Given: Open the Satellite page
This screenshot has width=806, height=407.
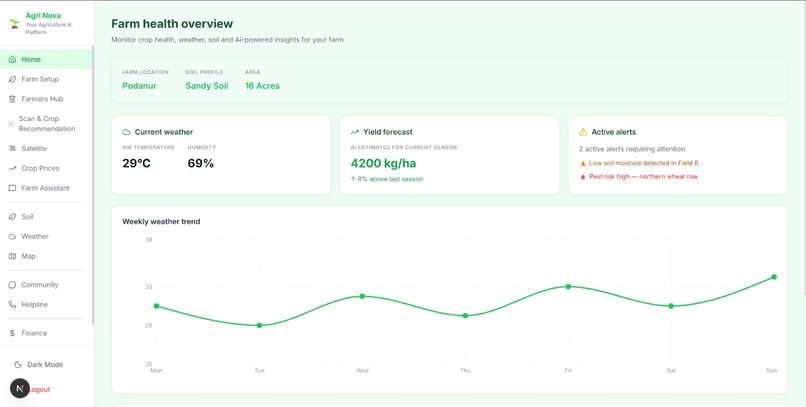Looking at the screenshot, I should [46, 149].
